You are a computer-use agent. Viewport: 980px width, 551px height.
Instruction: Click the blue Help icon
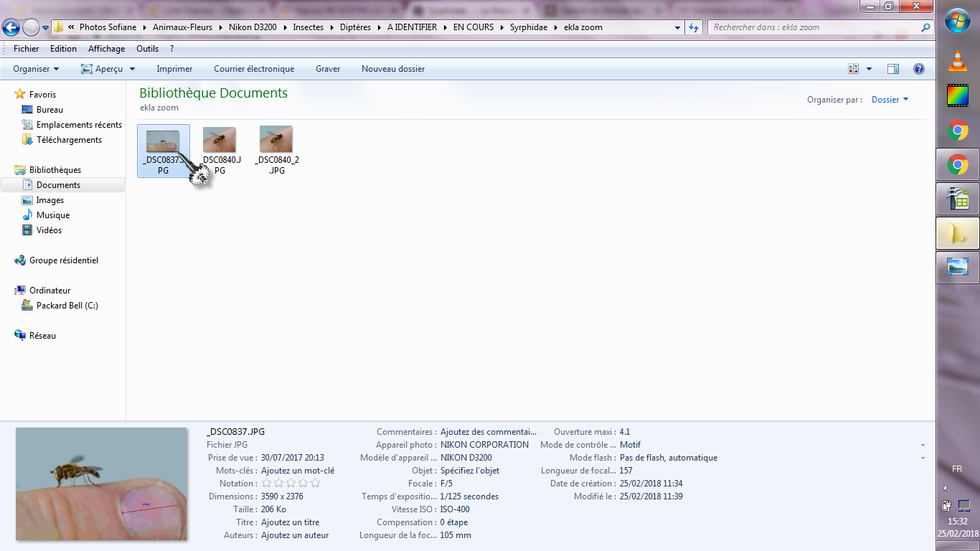pyautogui.click(x=918, y=69)
